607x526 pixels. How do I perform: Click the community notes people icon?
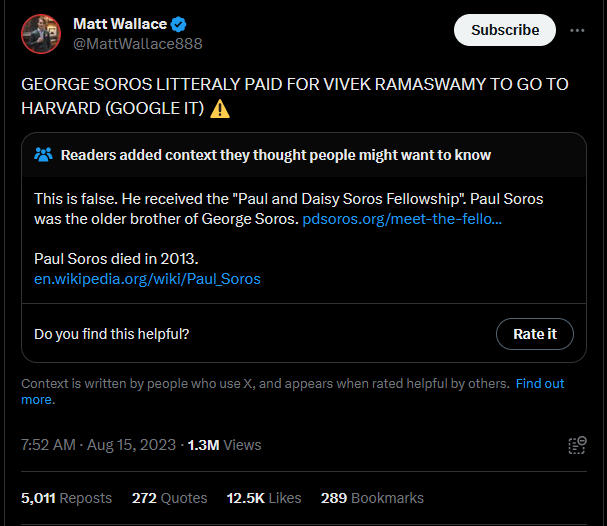(43, 154)
